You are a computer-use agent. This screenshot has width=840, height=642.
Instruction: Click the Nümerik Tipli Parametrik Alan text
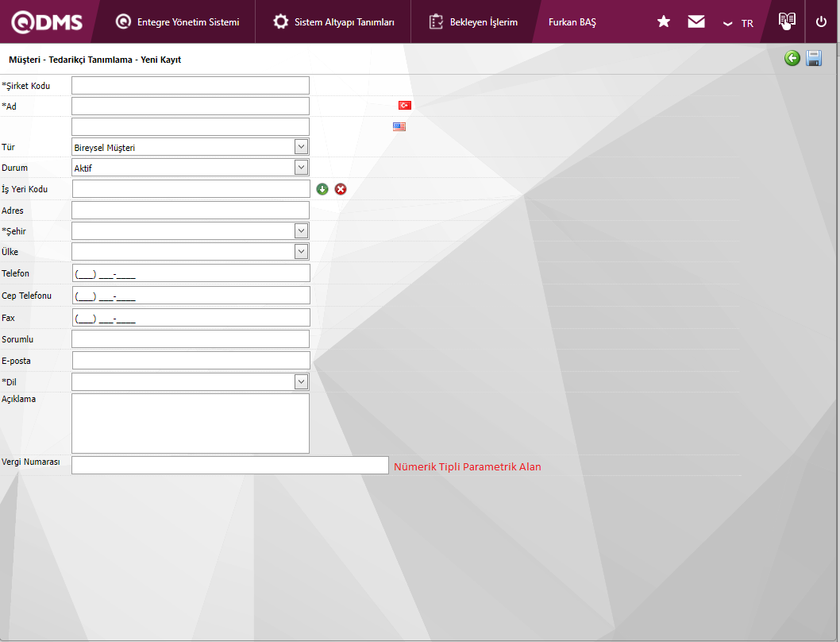(x=467, y=466)
